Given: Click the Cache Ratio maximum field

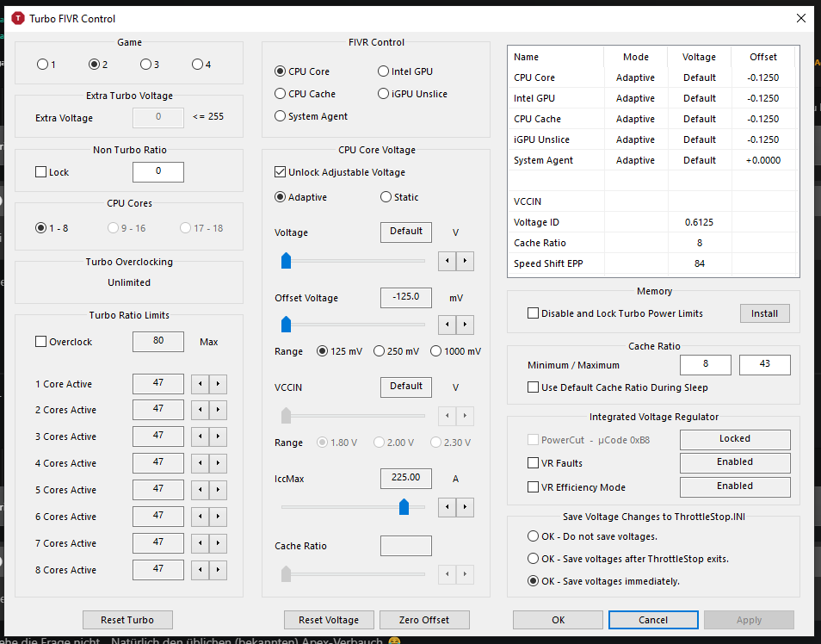Looking at the screenshot, I should pos(764,365).
